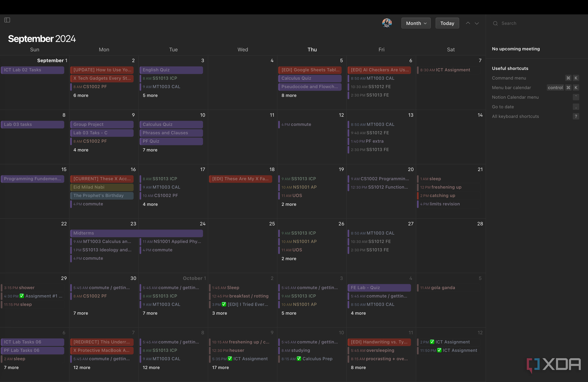Click the control key badge for Menu bar calendar
588x382 pixels.
pos(555,88)
